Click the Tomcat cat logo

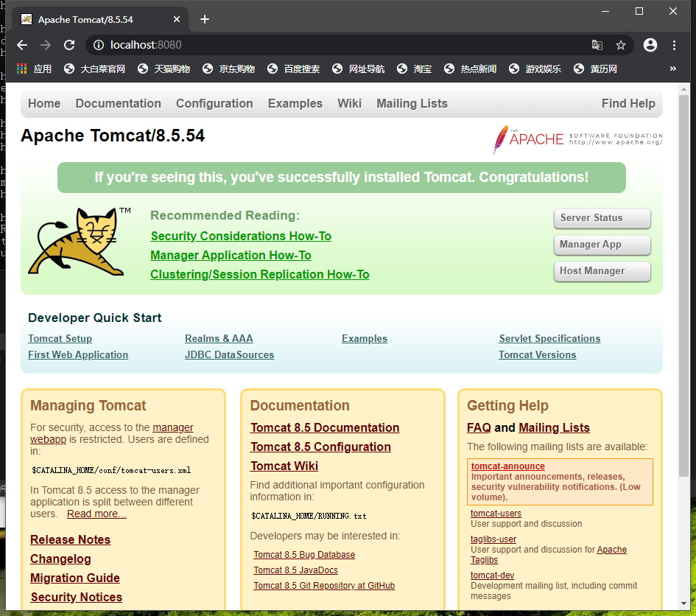(79, 242)
